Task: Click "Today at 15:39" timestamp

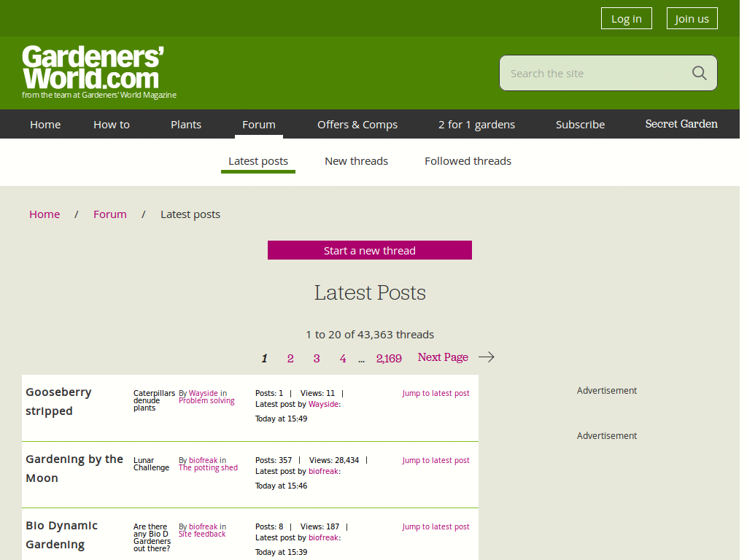Action: 281,553
